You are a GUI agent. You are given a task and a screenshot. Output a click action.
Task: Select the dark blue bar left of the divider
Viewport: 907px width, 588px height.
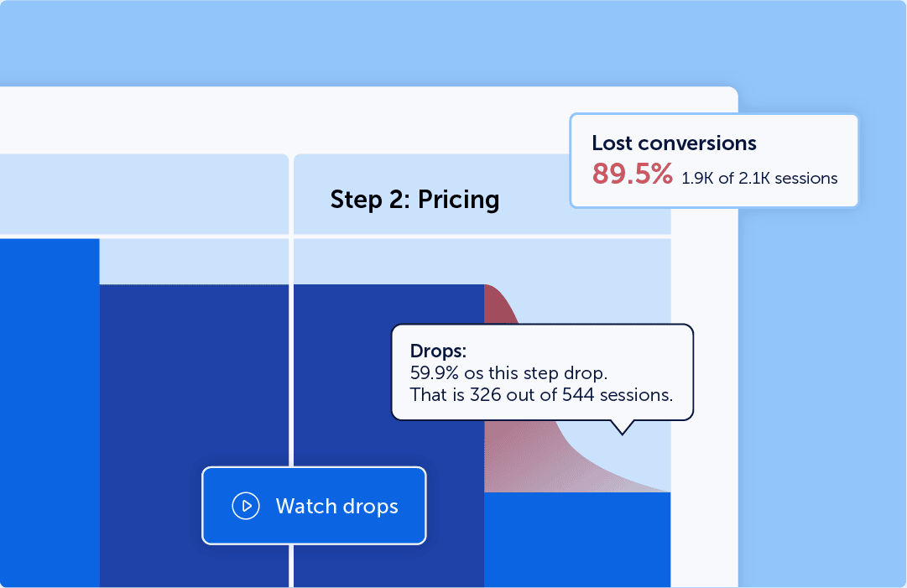click(194, 434)
